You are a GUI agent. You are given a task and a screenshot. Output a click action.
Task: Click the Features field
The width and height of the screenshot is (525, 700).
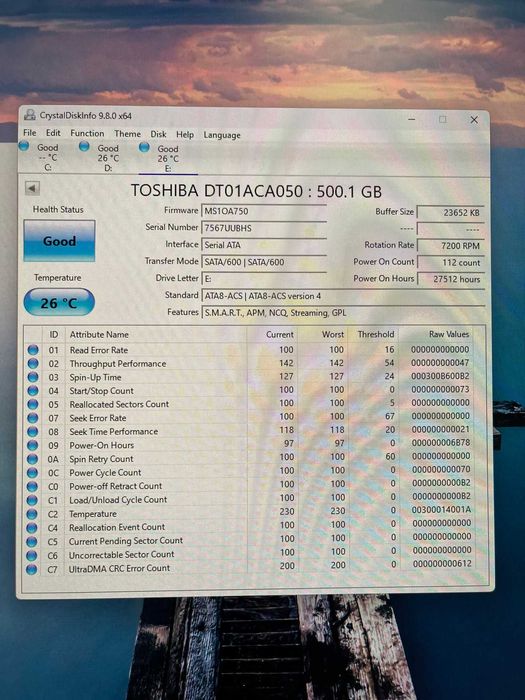[x=343, y=313]
